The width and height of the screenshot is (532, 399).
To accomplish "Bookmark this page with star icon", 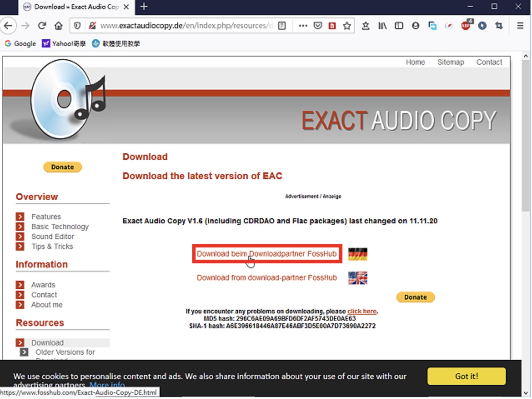I will [x=347, y=26].
